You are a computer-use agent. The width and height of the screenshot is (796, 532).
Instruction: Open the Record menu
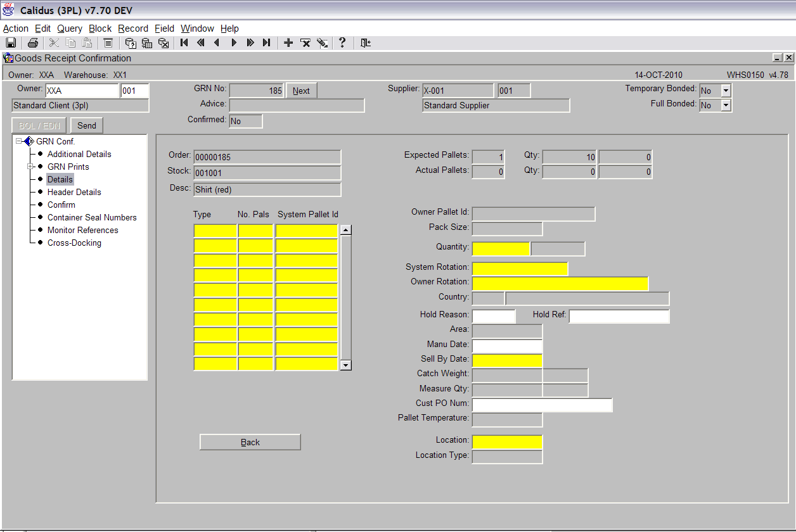(133, 28)
